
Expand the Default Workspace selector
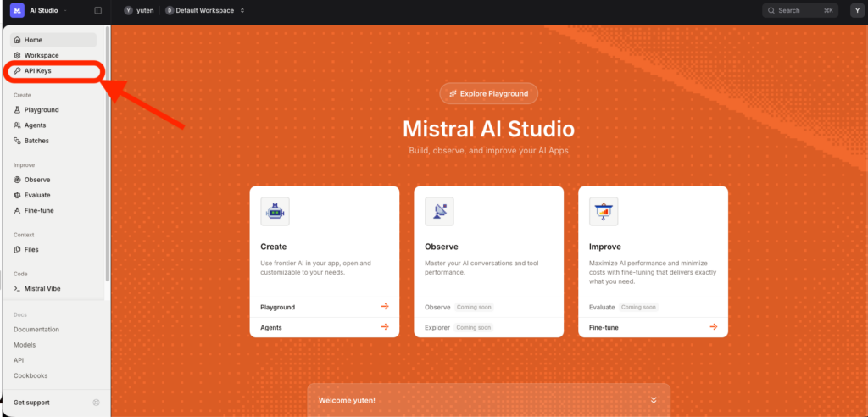tap(205, 10)
